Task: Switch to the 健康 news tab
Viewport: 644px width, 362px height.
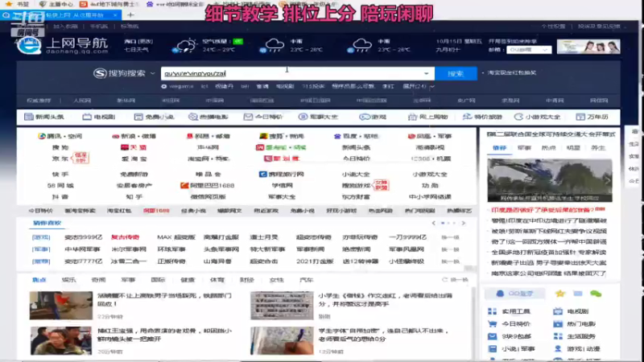Action: point(188,280)
